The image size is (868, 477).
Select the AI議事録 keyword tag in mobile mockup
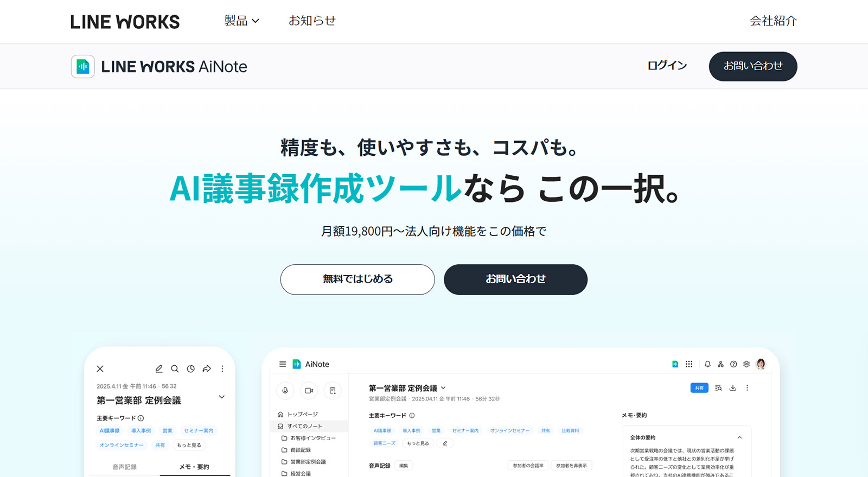[110, 431]
